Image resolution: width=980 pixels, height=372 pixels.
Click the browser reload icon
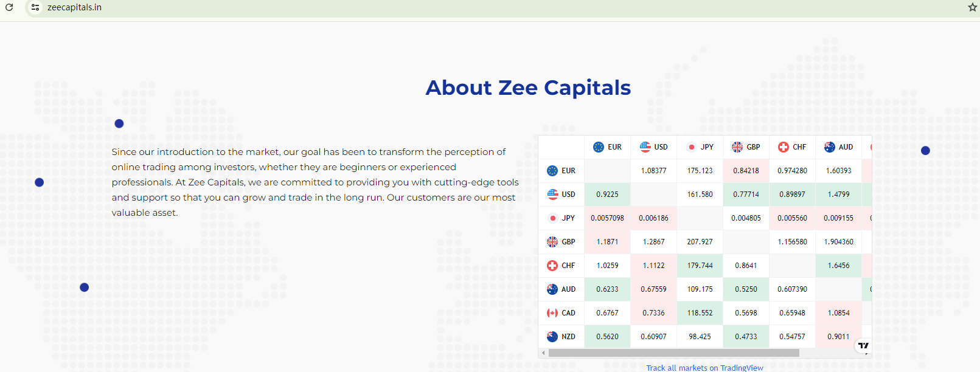[9, 7]
